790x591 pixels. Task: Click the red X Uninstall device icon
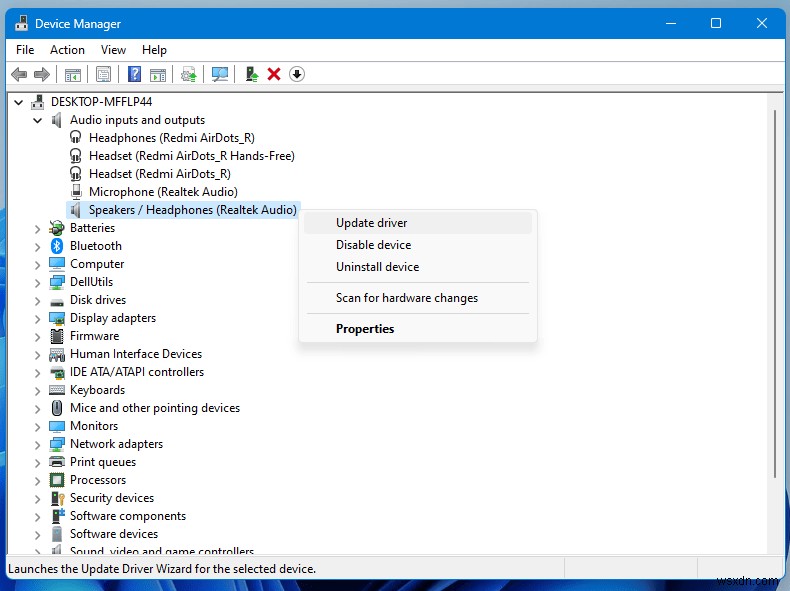pos(274,75)
